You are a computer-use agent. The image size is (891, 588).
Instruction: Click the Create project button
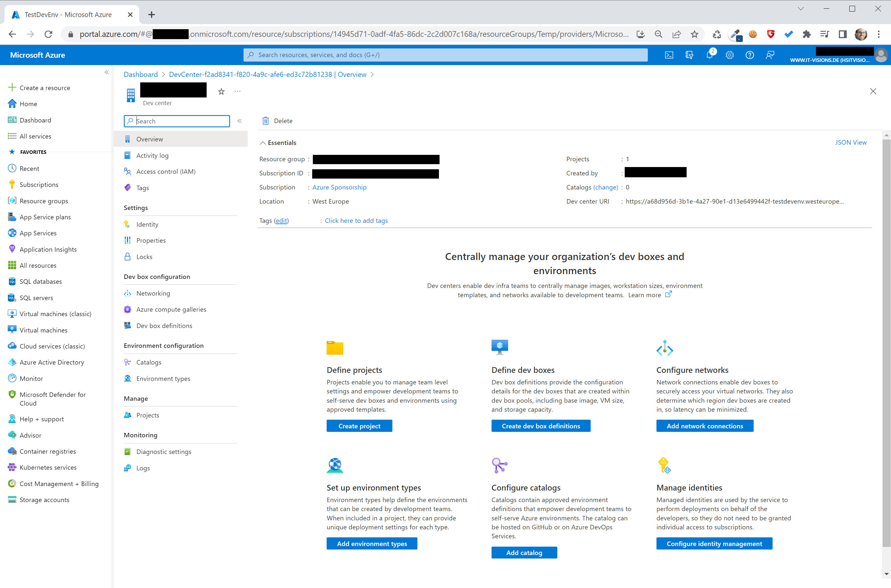tap(359, 426)
